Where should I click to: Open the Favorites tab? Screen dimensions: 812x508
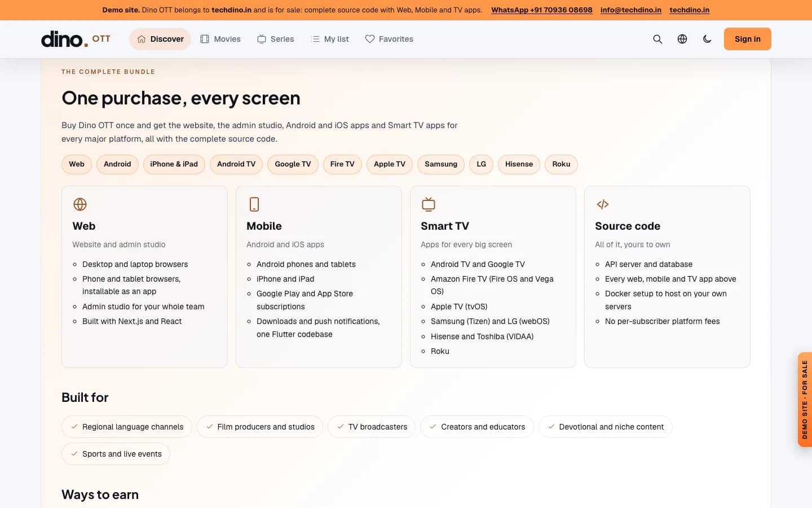coord(389,39)
